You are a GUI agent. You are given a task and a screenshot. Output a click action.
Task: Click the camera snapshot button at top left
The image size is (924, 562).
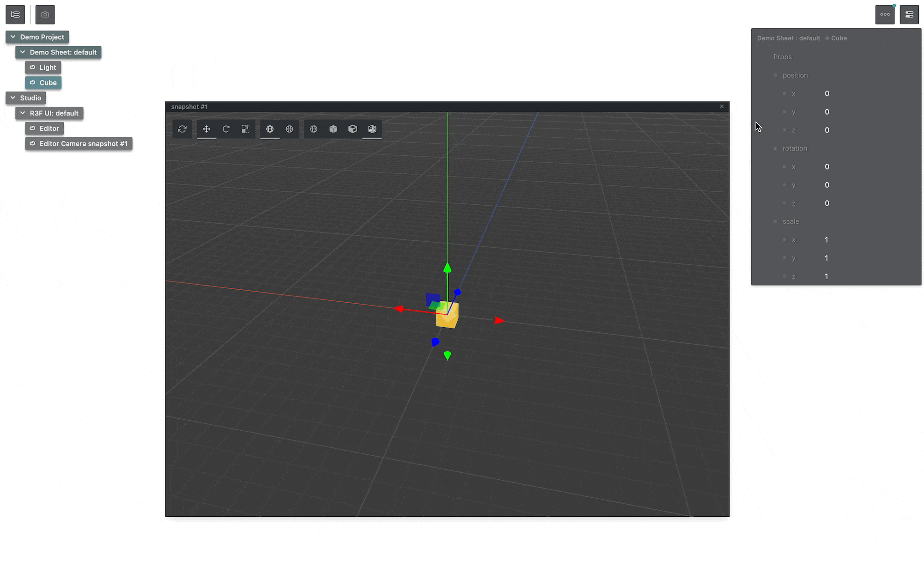point(45,14)
